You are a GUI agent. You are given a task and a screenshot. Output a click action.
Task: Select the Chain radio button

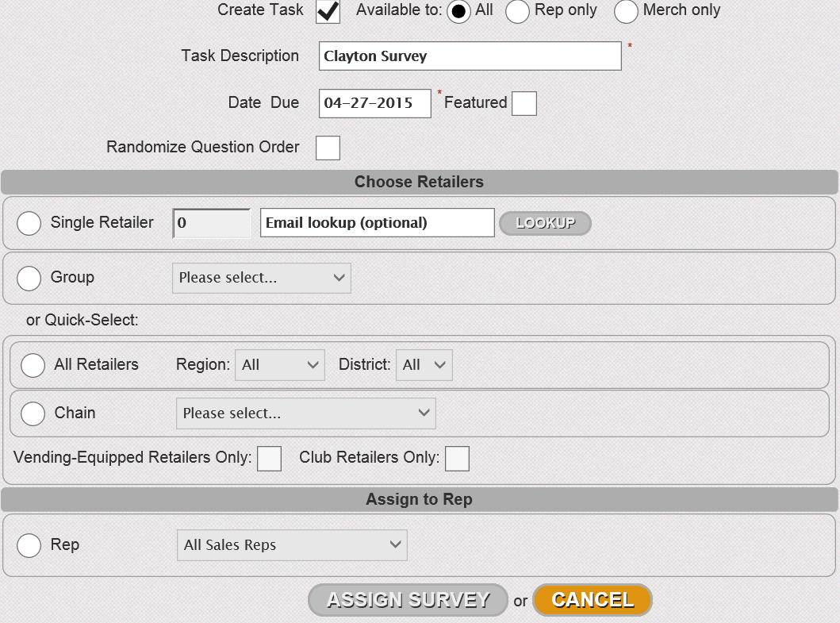pyautogui.click(x=33, y=414)
